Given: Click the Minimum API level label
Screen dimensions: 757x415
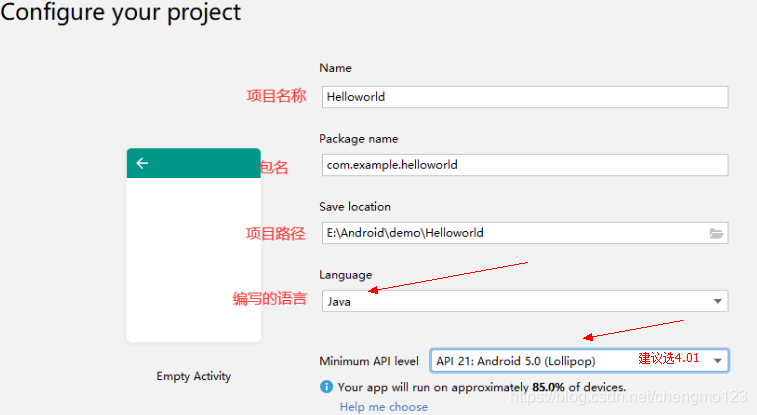Looking at the screenshot, I should point(369,361).
